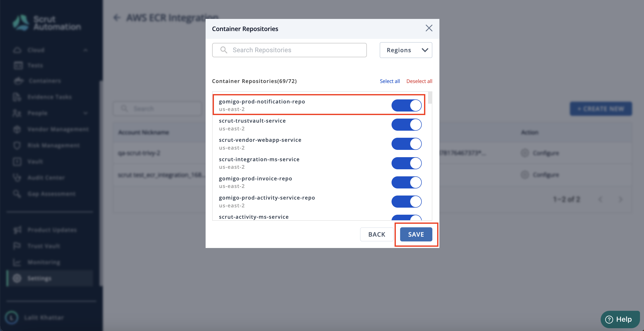
Task: Click the SAVE button
Action: coord(416,234)
